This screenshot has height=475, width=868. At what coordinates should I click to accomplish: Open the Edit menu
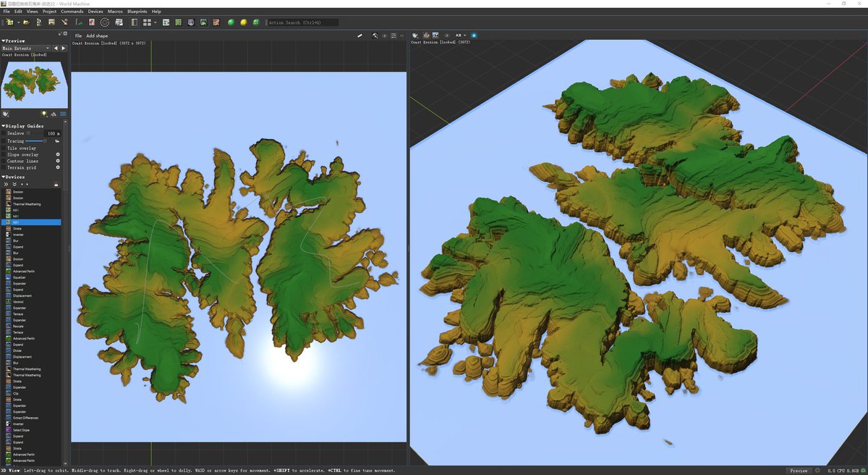[x=18, y=12]
